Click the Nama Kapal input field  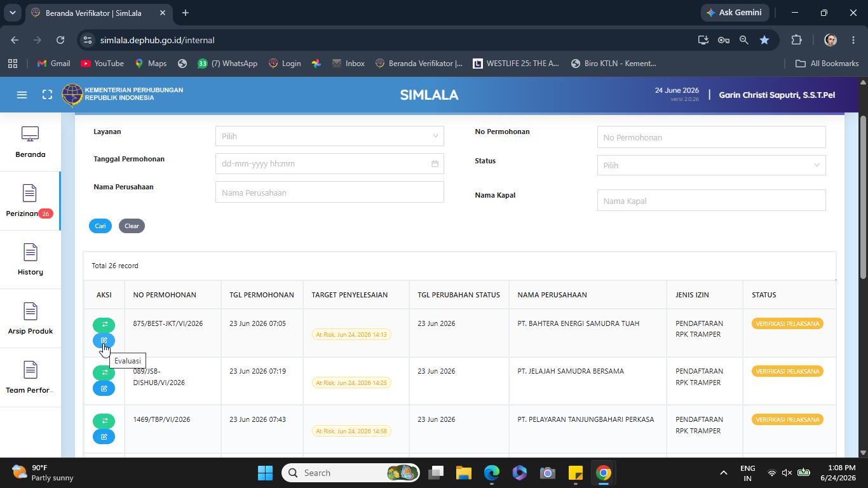point(711,200)
